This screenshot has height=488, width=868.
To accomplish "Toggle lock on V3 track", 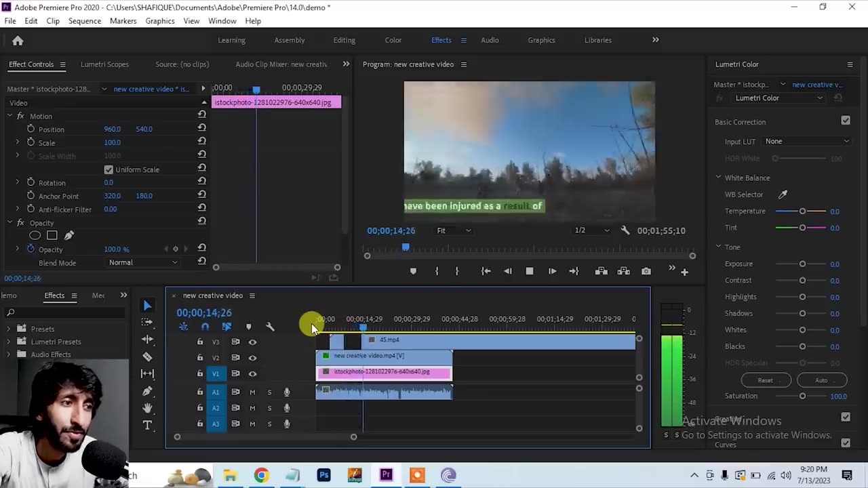I will 199,342.
